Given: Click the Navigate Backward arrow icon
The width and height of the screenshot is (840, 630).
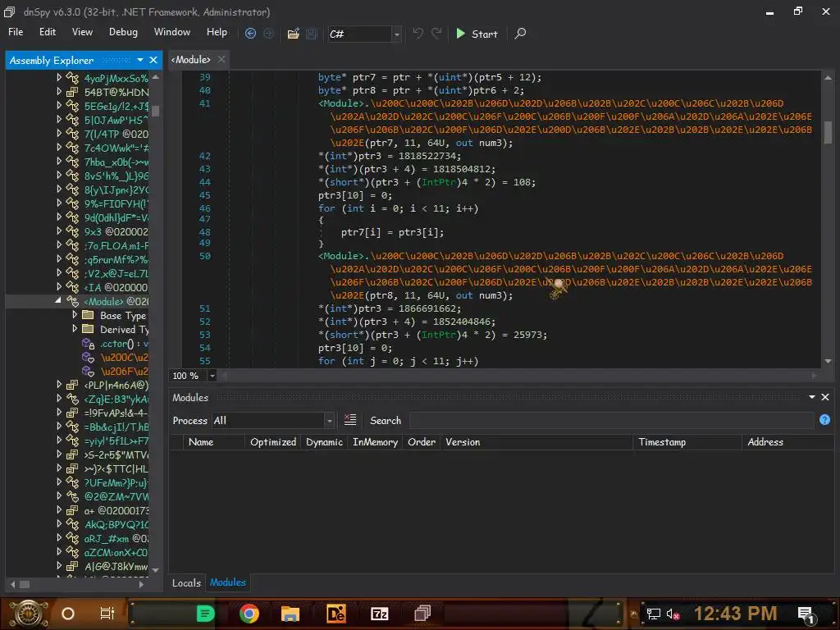Looking at the screenshot, I should click(x=250, y=34).
